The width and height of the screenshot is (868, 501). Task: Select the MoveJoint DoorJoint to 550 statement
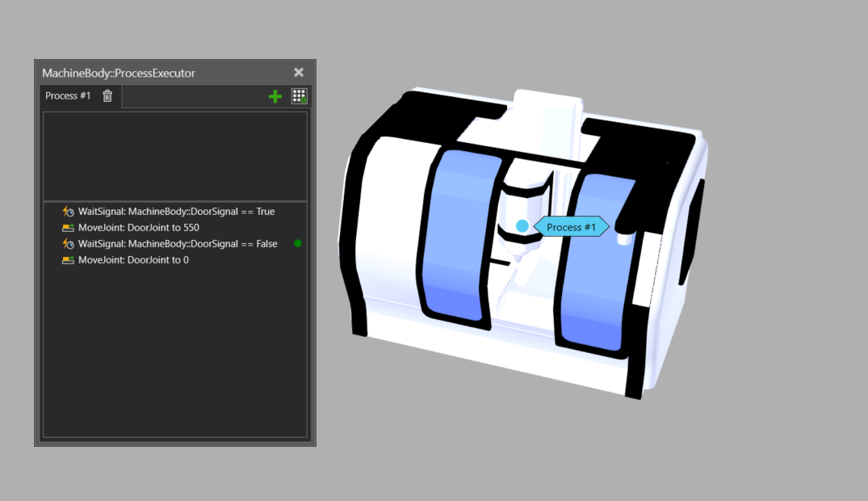[133, 227]
